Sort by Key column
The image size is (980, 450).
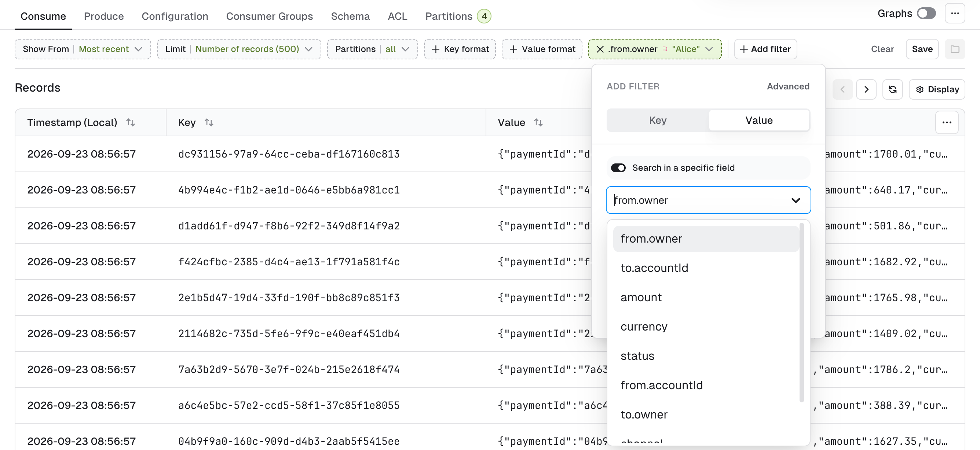pos(209,122)
